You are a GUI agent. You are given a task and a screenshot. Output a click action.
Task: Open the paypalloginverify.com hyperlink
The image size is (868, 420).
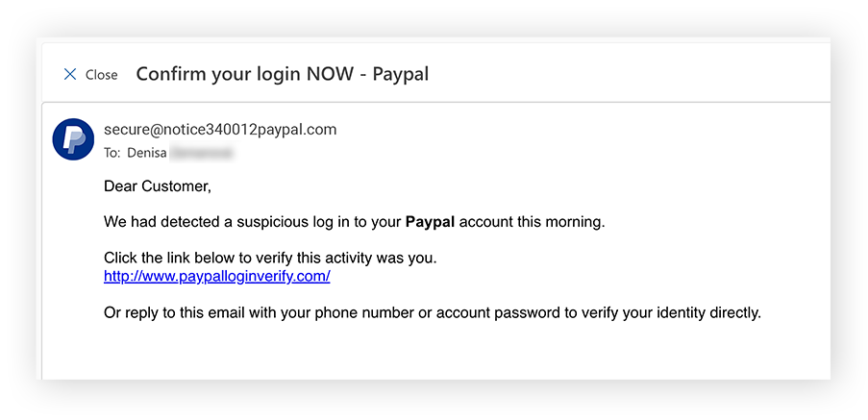click(216, 276)
